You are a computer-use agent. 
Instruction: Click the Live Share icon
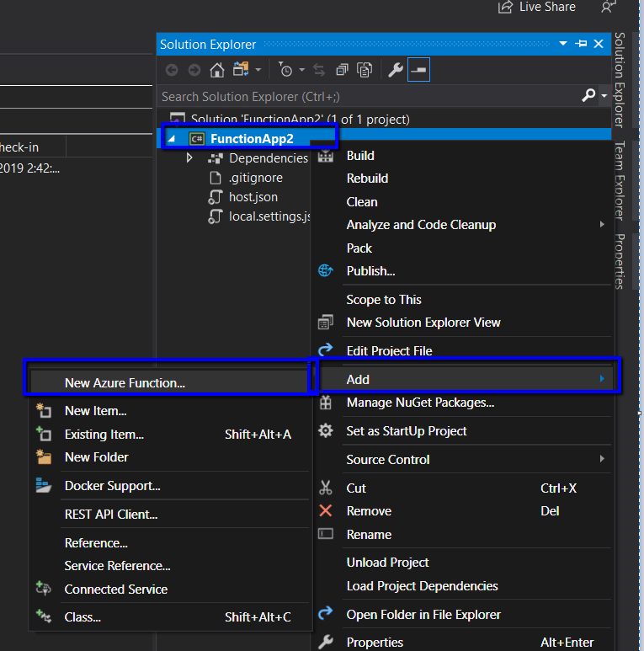point(505,7)
